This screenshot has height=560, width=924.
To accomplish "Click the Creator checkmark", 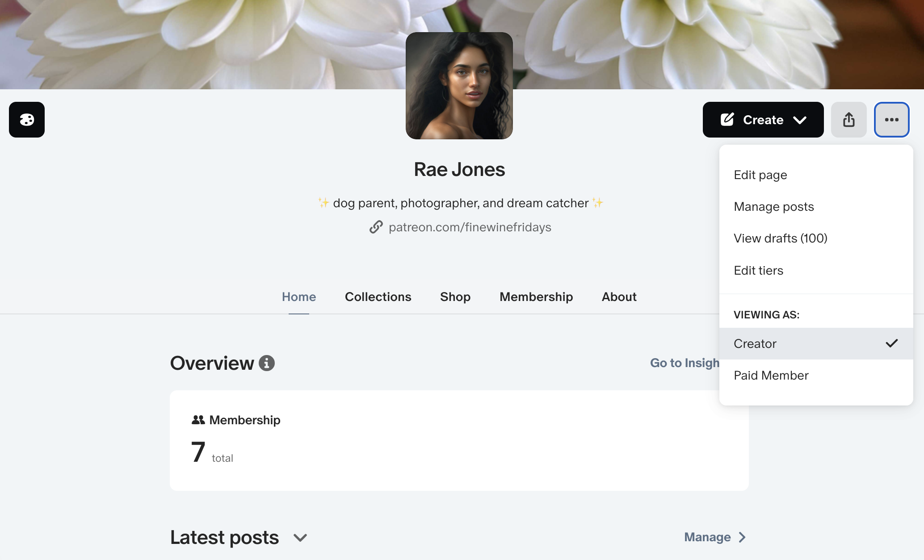I will click(891, 343).
